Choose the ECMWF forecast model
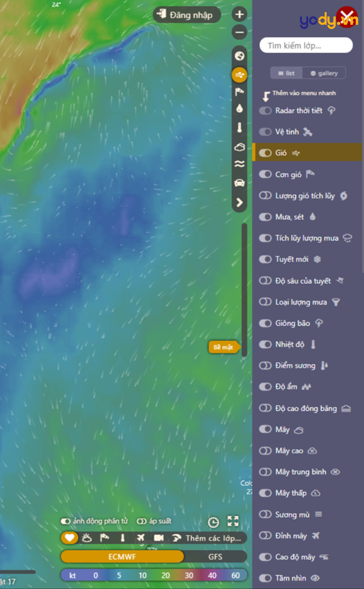 (x=122, y=556)
